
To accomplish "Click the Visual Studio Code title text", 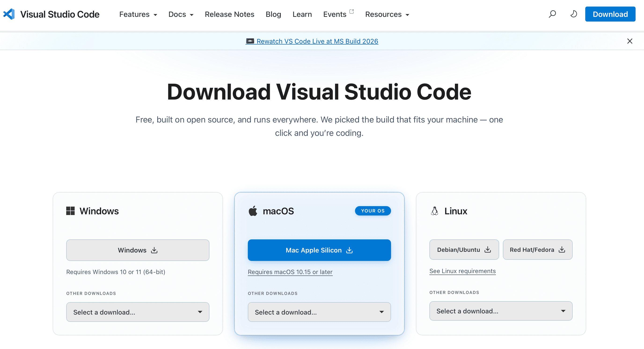I will pos(60,14).
